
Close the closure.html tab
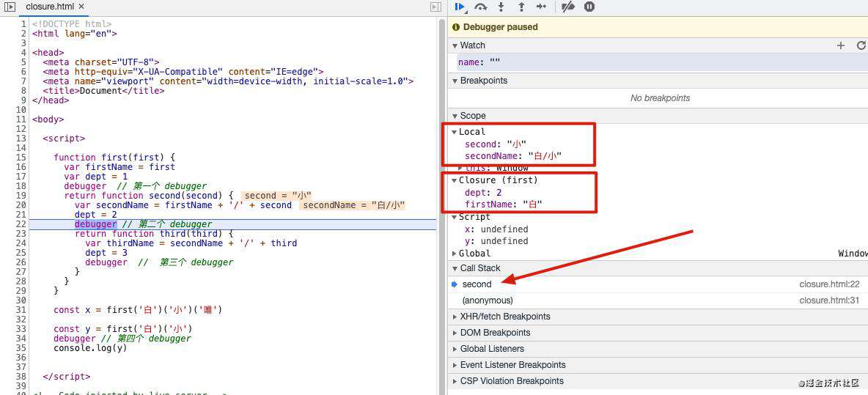[81, 7]
